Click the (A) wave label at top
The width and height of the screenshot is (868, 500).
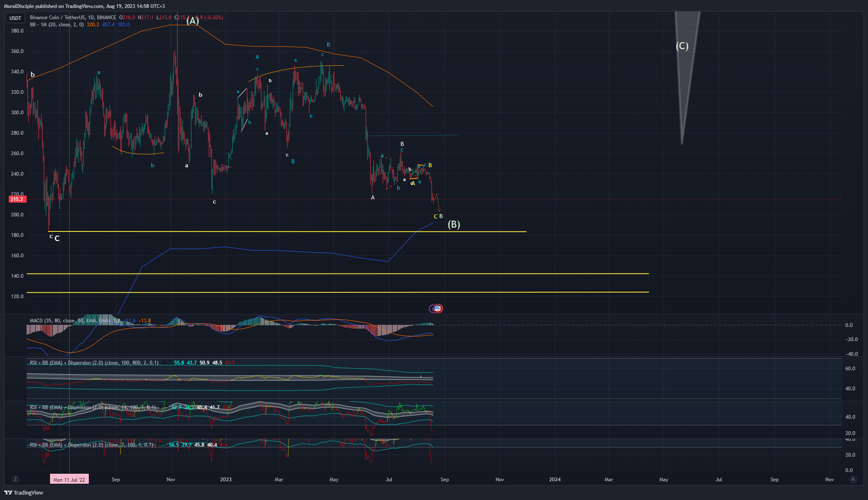(x=193, y=21)
